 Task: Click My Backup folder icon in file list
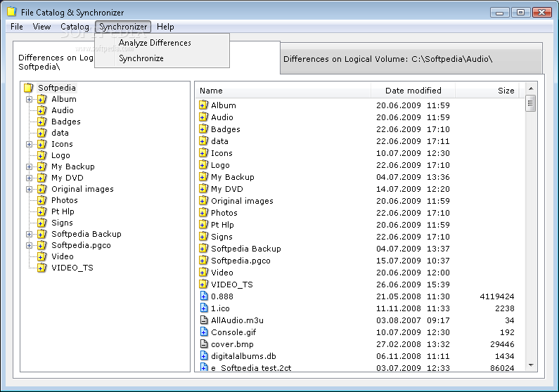coord(203,177)
